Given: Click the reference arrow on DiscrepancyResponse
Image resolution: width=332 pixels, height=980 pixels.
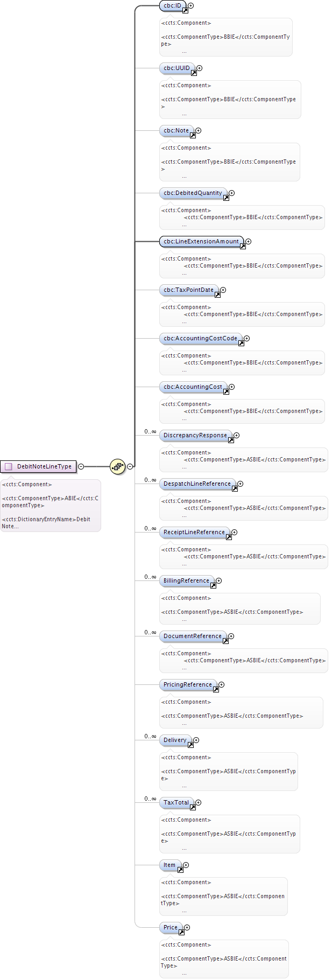Looking at the screenshot, I should [x=231, y=440].
